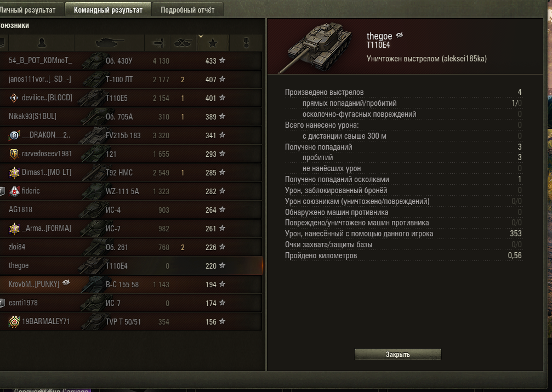Select player row 54_B_POT_KOMnoT_

tap(131, 60)
